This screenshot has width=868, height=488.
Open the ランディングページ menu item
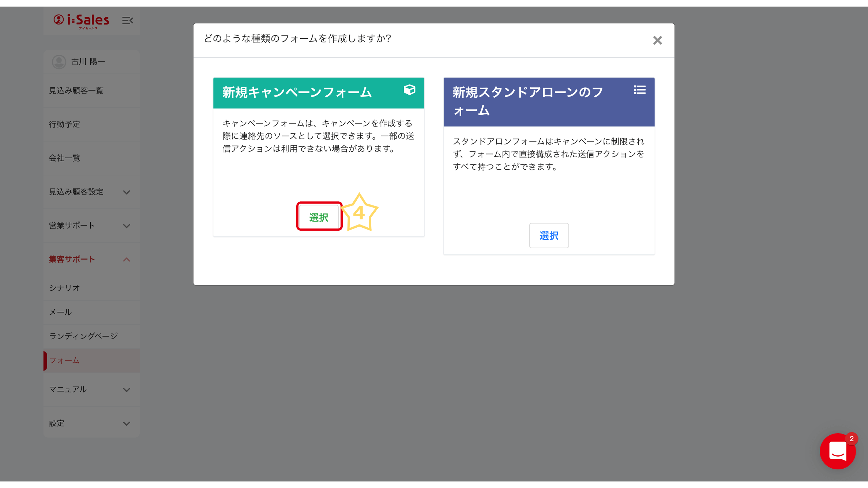[83, 336]
